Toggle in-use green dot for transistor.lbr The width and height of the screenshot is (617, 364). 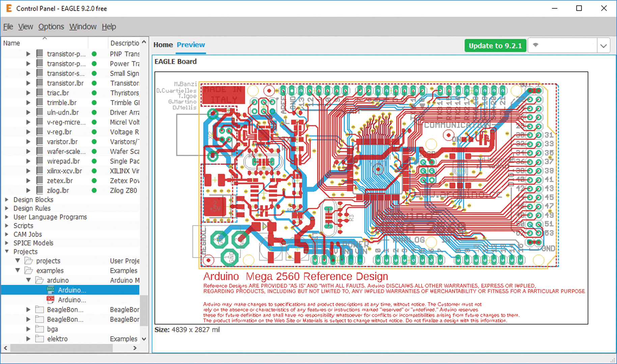pos(94,83)
